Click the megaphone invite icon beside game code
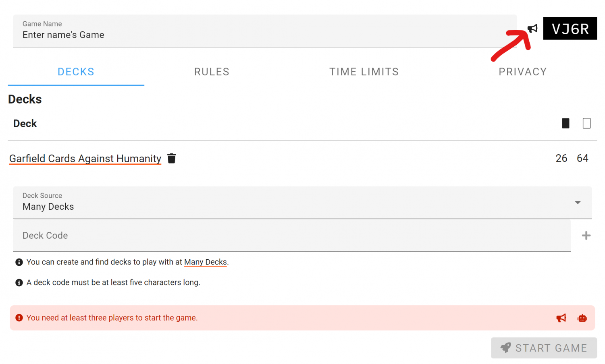 pos(532,29)
